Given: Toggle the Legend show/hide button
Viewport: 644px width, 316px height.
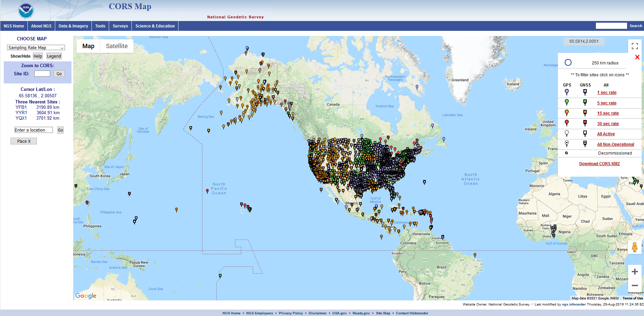Looking at the screenshot, I should (x=54, y=56).
